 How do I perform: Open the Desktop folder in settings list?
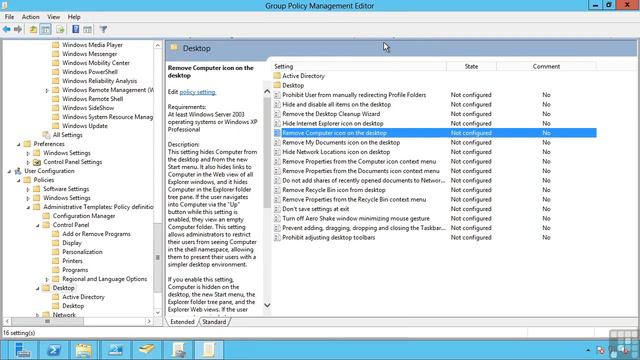point(293,85)
